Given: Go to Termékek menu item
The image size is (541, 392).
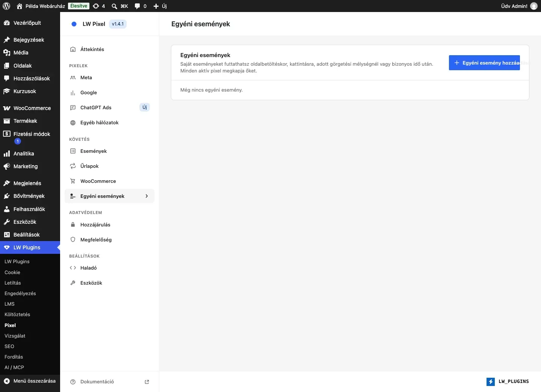Looking at the screenshot, I should [x=30, y=121].
